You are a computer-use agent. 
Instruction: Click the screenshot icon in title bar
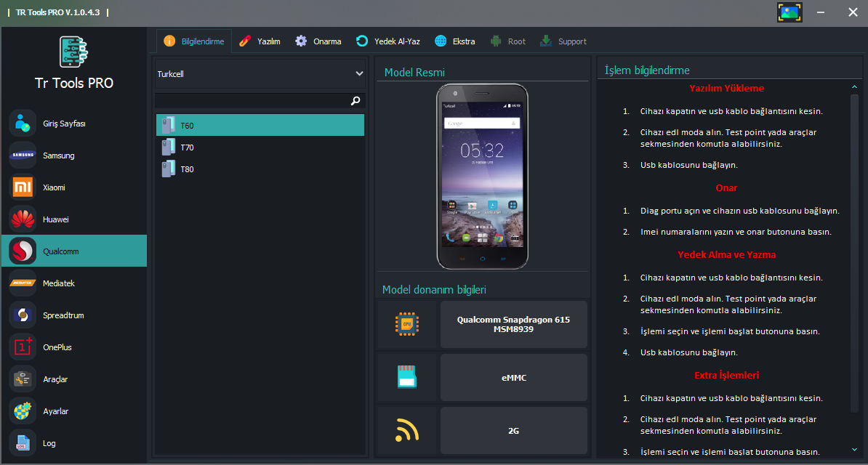tap(789, 12)
